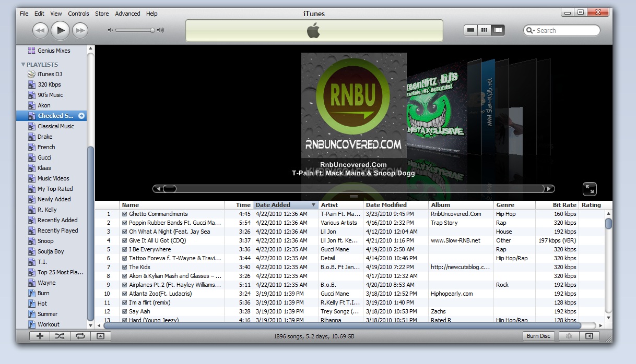The width and height of the screenshot is (636, 364).
Task: Click the maximum volume speaker icon
Action: (161, 30)
